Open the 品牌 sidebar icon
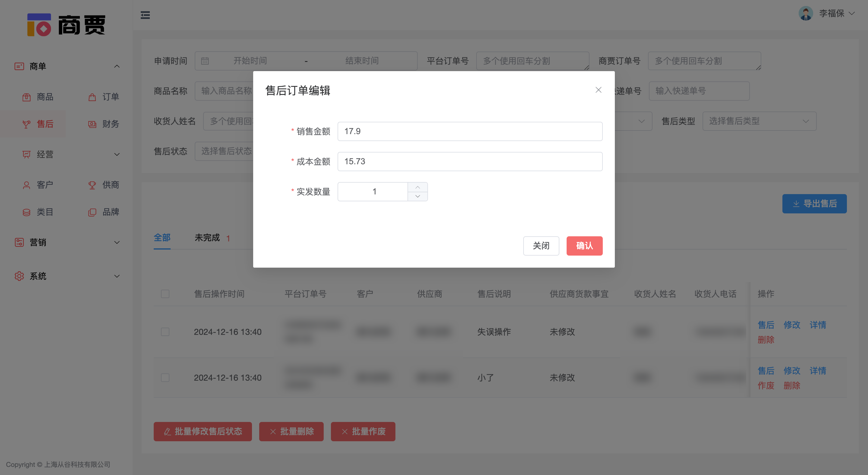The height and width of the screenshot is (475, 868). coord(92,212)
